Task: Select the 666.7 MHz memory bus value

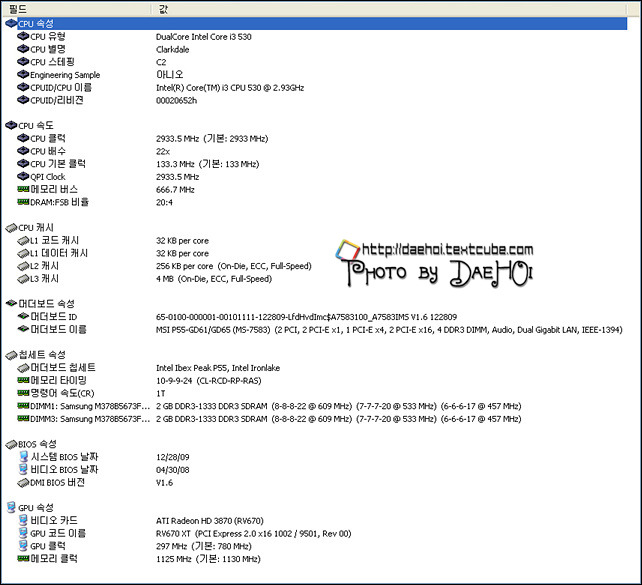Action: [175, 190]
